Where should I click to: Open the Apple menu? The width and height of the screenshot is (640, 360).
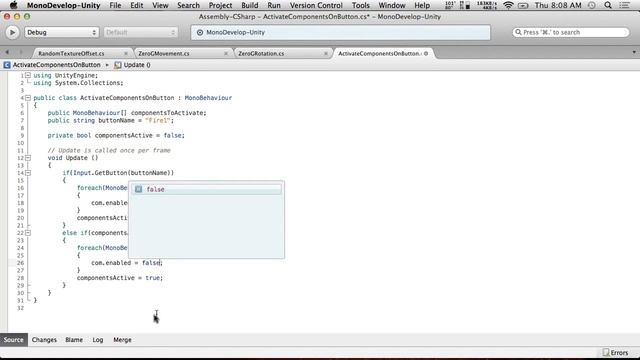[13, 5]
